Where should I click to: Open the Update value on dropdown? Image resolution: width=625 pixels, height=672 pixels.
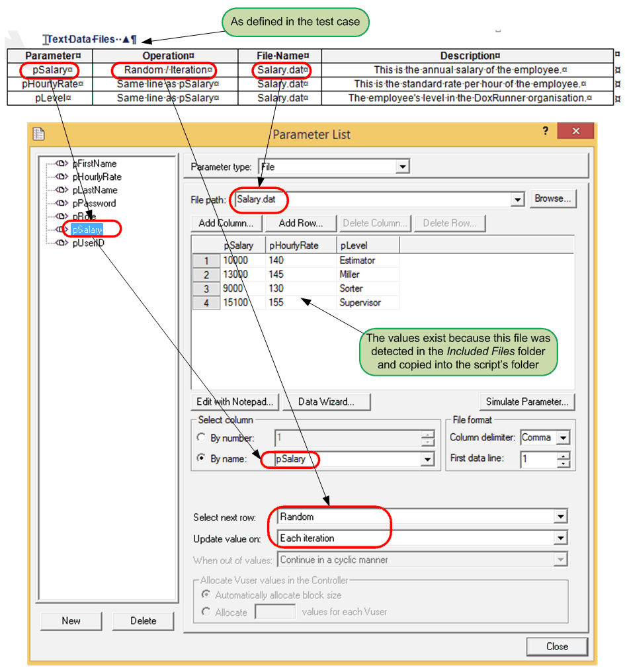(x=560, y=538)
